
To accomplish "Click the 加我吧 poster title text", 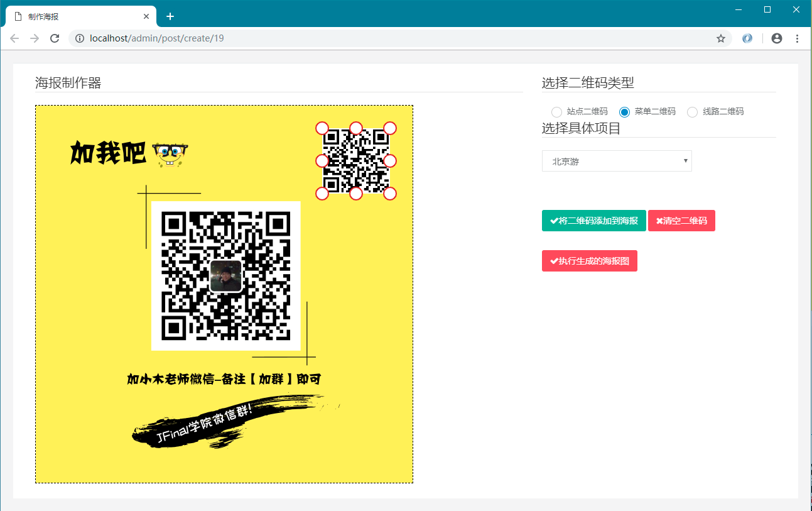I will point(109,153).
